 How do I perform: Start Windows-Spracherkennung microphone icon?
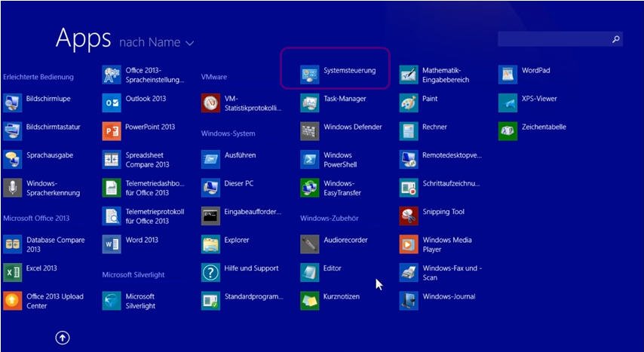[x=12, y=188]
